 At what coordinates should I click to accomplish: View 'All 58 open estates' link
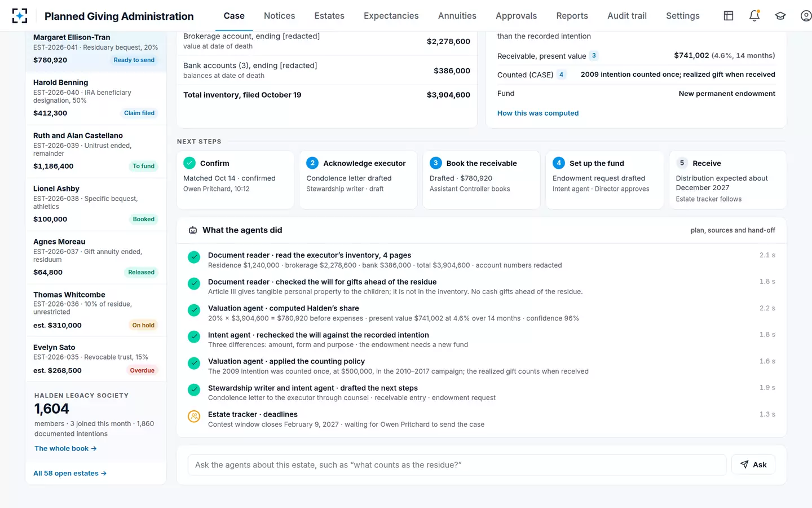point(70,474)
